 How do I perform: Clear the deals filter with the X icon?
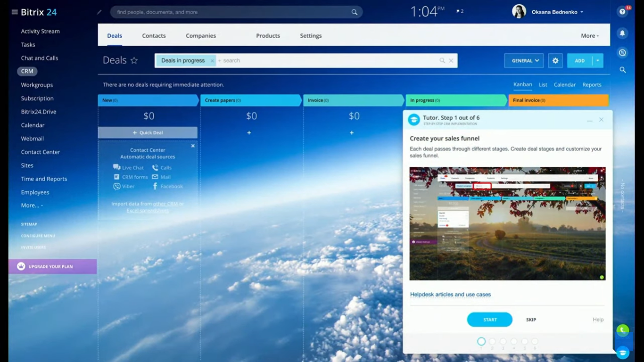point(451,60)
